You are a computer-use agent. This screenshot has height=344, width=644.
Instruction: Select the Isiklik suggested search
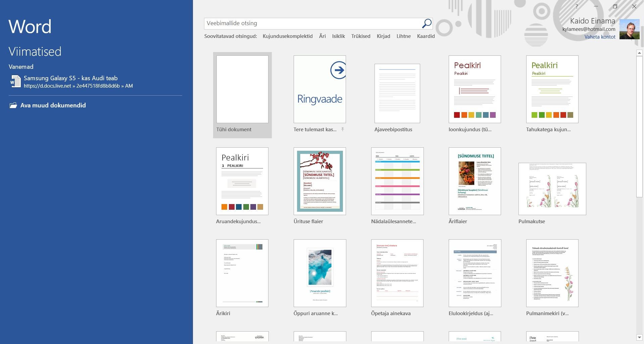coord(338,36)
